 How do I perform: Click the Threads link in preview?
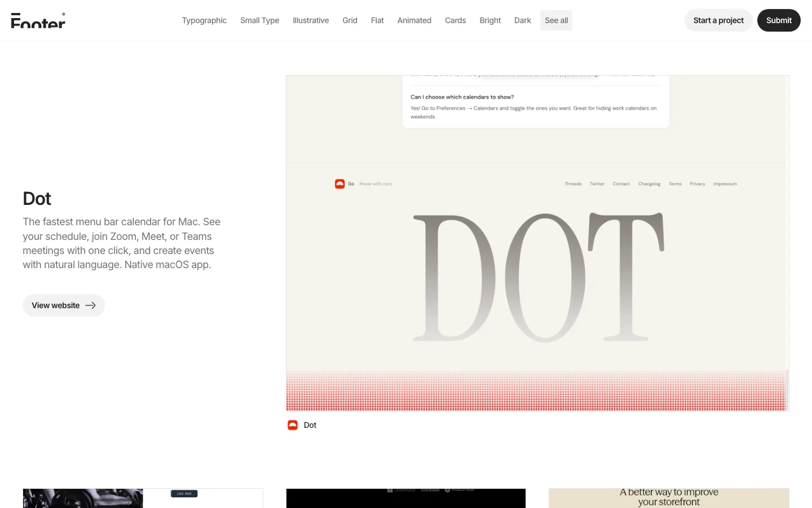573,184
